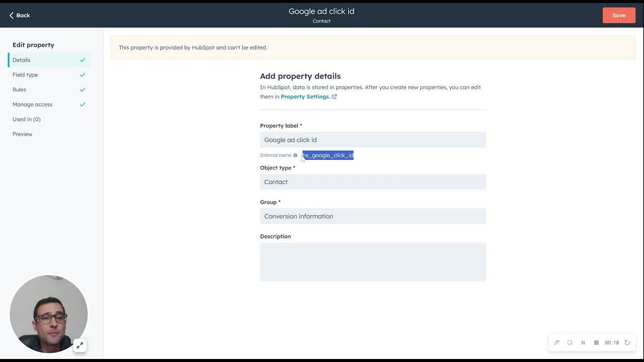Viewport: 644px width, 362px height.
Task: Click the Internal name info icon
Action: tap(295, 155)
